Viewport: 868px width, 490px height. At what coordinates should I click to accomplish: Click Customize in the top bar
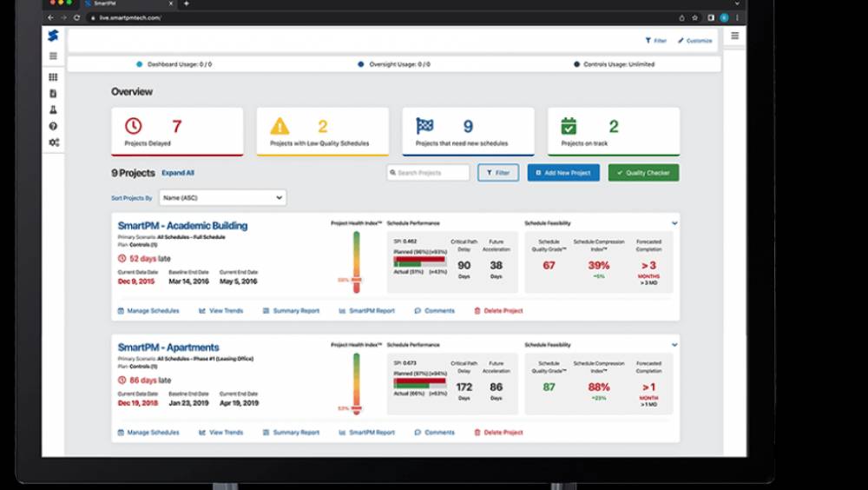click(694, 41)
